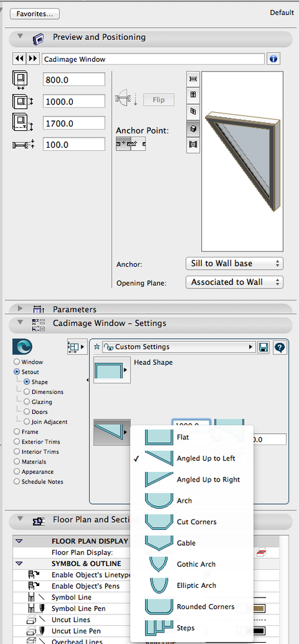Click the reveal depth icon

(x=23, y=144)
